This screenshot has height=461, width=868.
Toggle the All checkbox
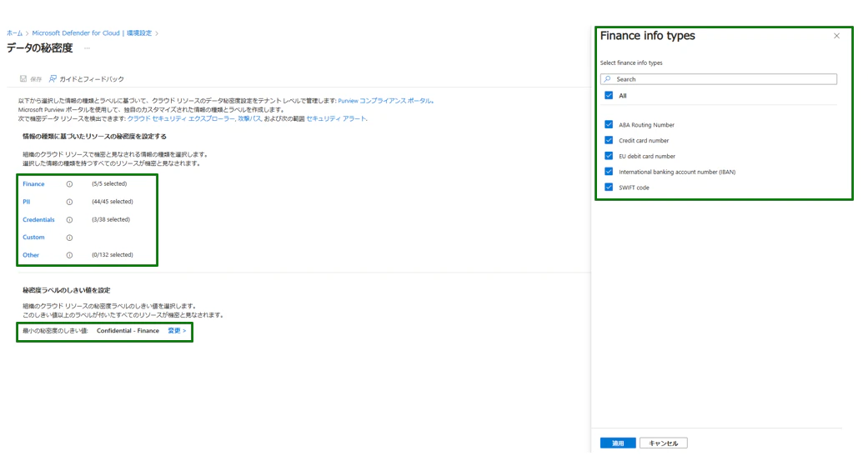tap(609, 96)
